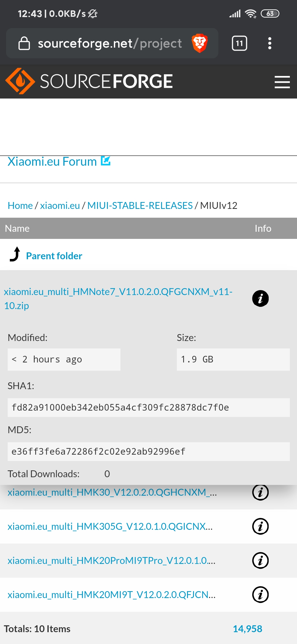This screenshot has width=297, height=644.
Task: Show info for the HMK30 V12.0.2.0 file
Action: pyautogui.click(x=260, y=492)
